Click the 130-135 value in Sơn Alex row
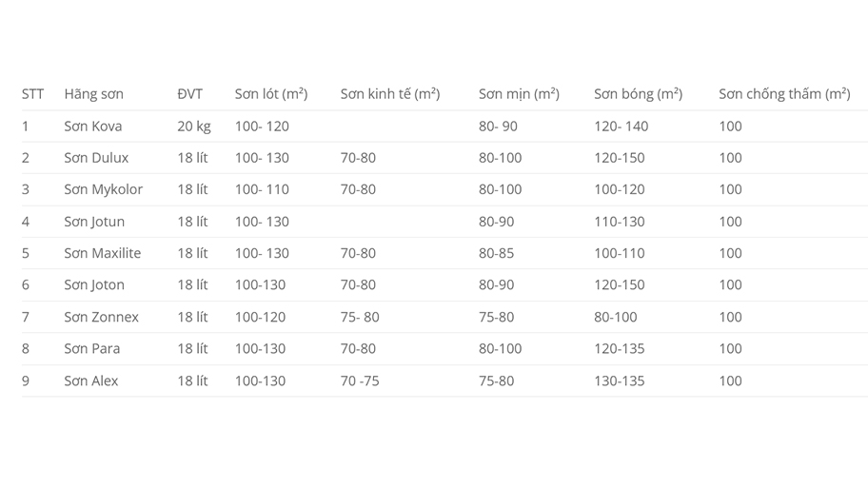Image resolution: width=868 pixels, height=488 pixels. click(619, 381)
